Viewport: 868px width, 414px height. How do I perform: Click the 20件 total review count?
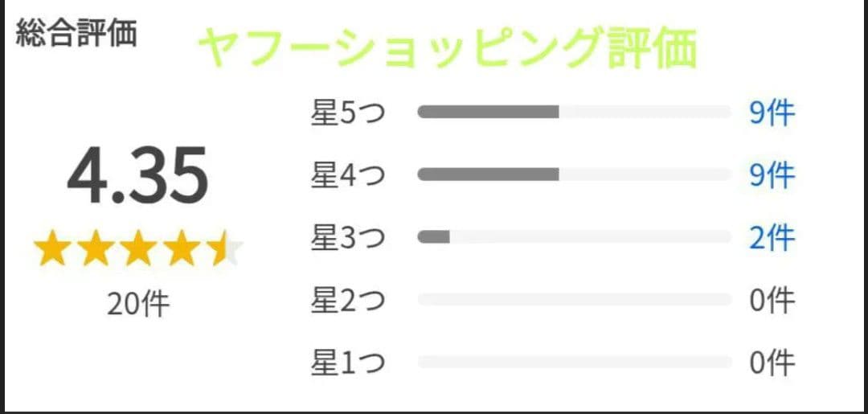(138, 305)
